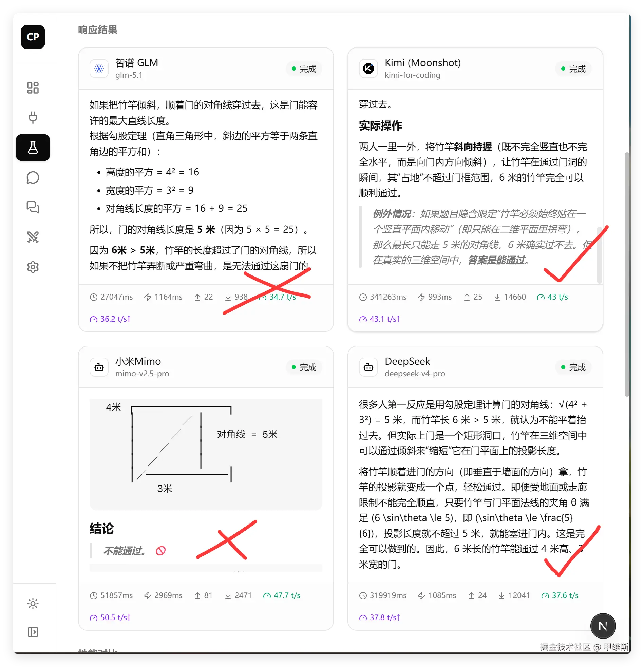
Task: Toggle the sun theme icon
Action: pyautogui.click(x=33, y=604)
